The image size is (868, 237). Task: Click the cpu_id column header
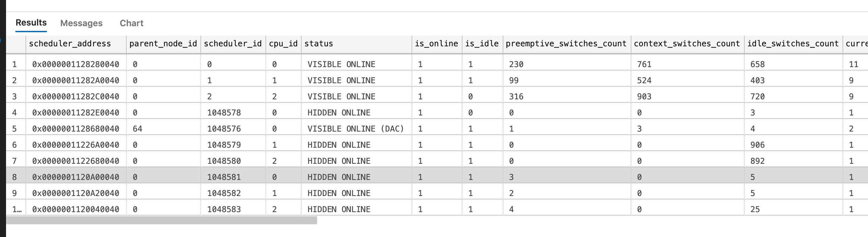(283, 44)
